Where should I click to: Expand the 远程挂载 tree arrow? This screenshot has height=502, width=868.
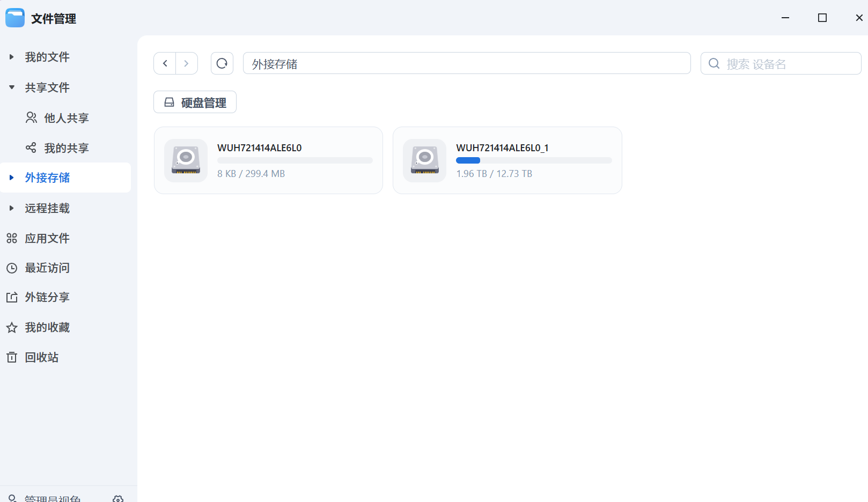click(x=11, y=208)
